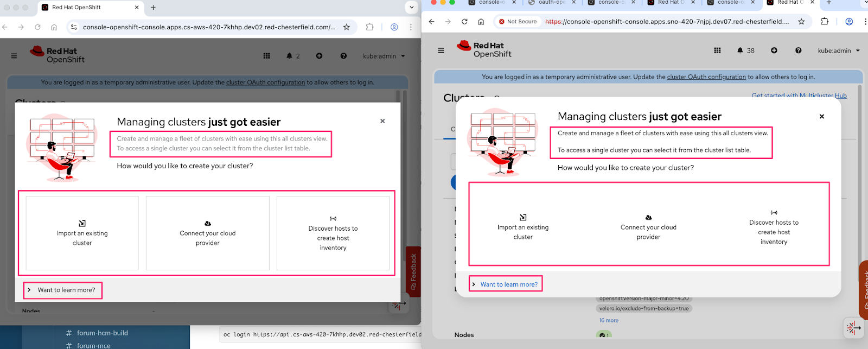The height and width of the screenshot is (349, 868).
Task: Open extensions puzzle icon in right browser
Action: pyautogui.click(x=825, y=22)
